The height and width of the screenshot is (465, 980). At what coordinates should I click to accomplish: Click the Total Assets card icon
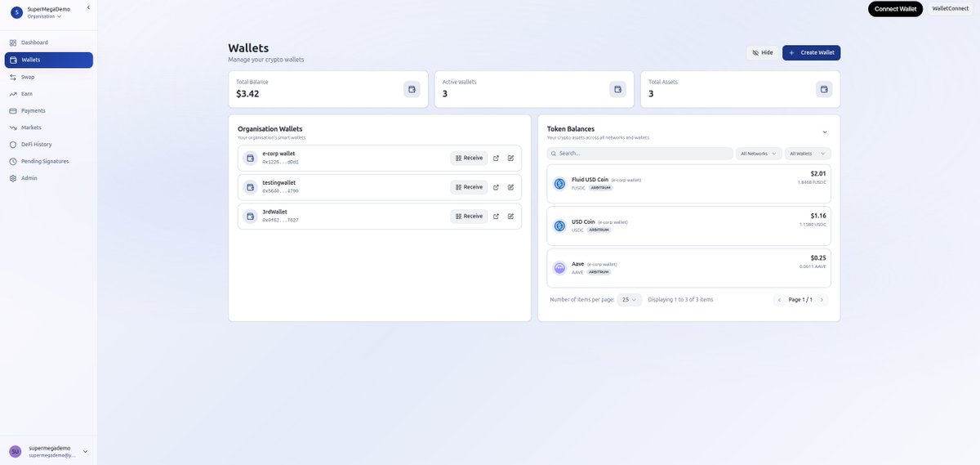824,89
